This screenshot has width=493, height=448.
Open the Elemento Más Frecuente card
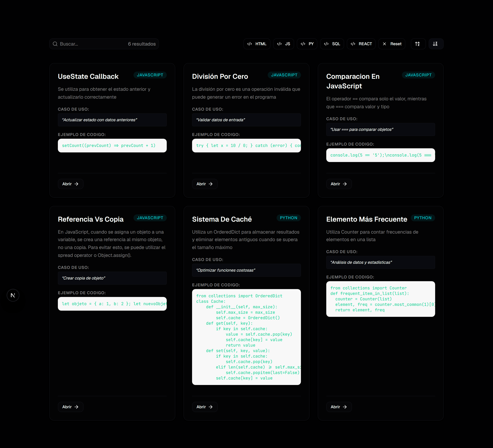point(339,407)
